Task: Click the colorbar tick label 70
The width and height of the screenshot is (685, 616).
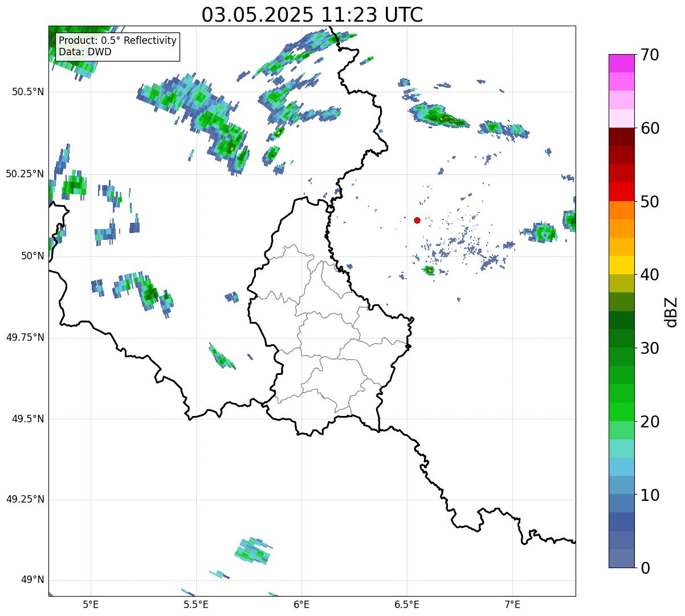Action: (x=650, y=55)
